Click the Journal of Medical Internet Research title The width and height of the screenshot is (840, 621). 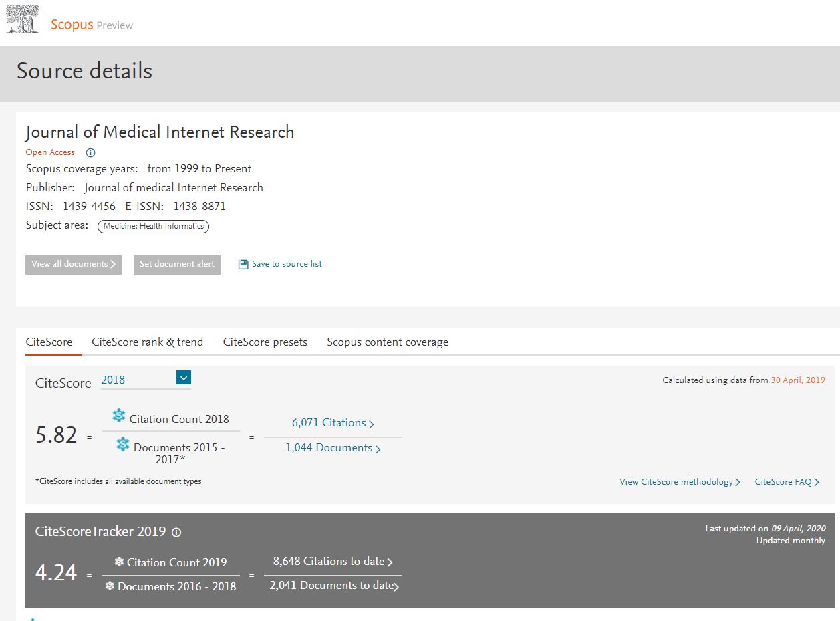click(160, 132)
